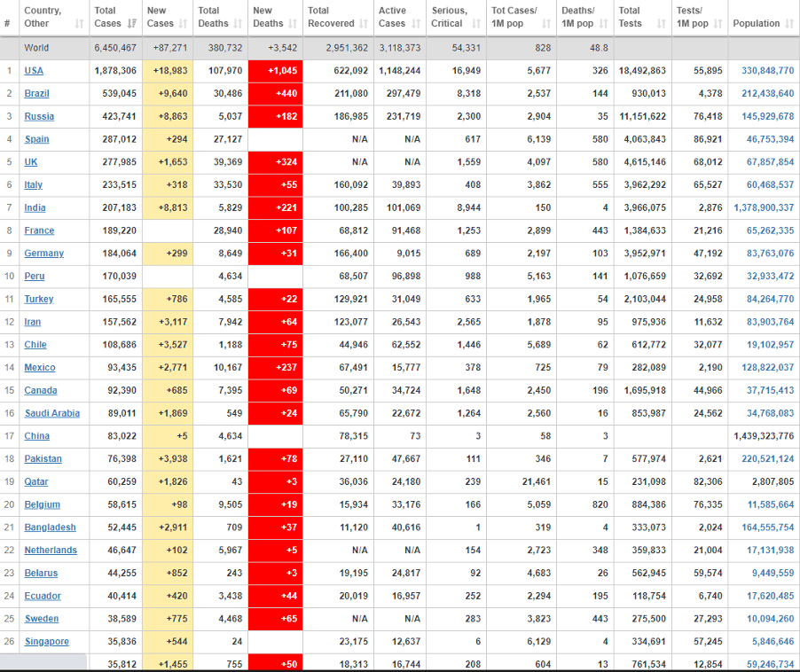Click Mexico new deaths +237 cell
This screenshot has width=800, height=672.
coord(276,368)
